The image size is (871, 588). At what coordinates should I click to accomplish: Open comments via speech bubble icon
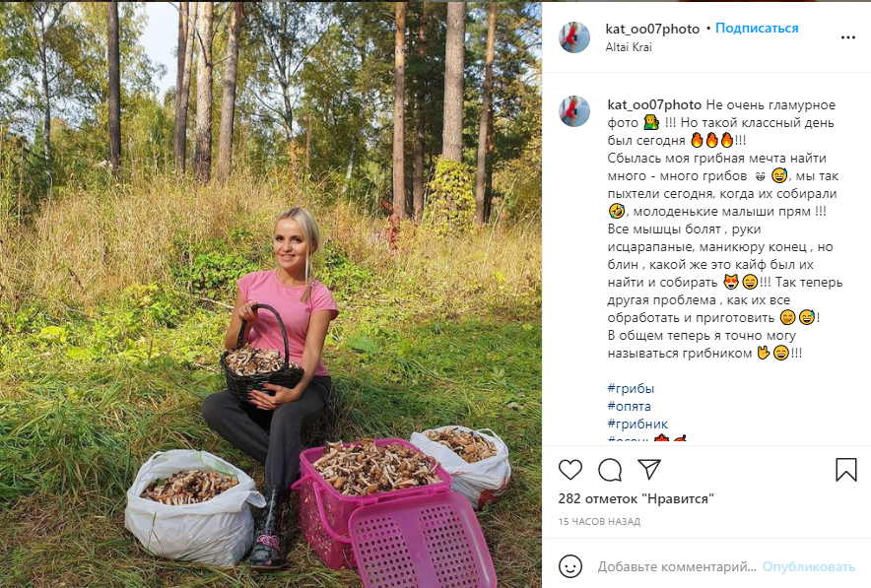point(609,470)
